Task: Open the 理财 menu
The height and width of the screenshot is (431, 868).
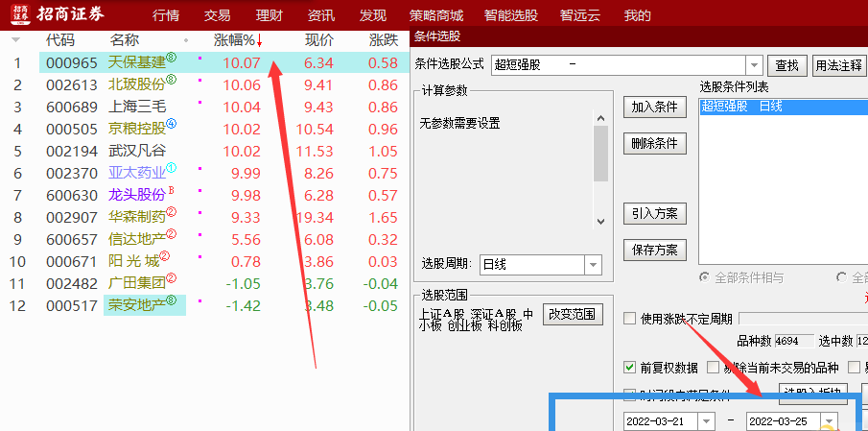Action: [270, 15]
